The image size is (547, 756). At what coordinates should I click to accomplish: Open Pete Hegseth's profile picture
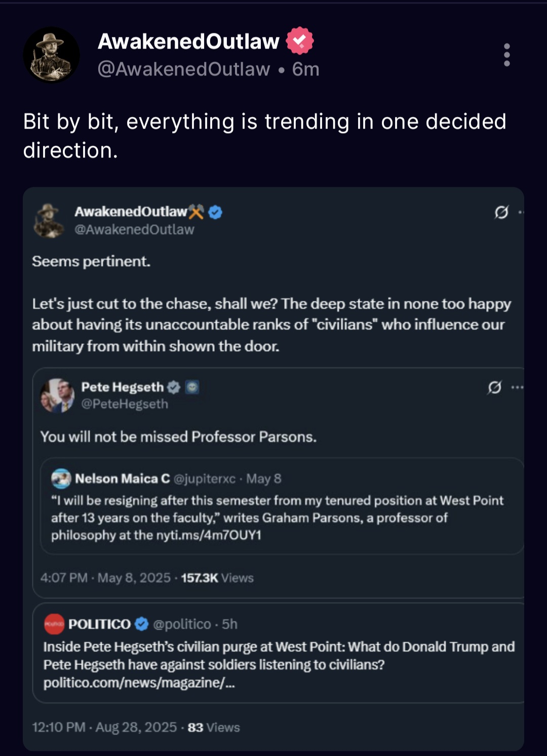click(57, 395)
